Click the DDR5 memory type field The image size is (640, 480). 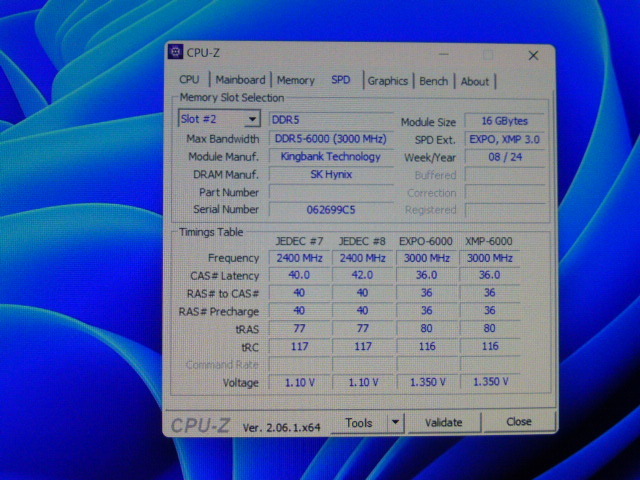[331, 120]
